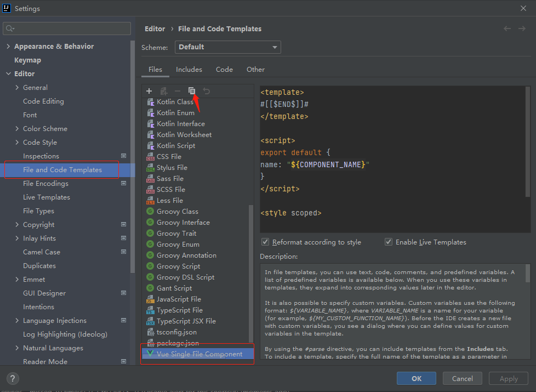Viewport: 536px width, 392px height.
Task: Click the Vue Single File Component icon
Action: [x=150, y=354]
